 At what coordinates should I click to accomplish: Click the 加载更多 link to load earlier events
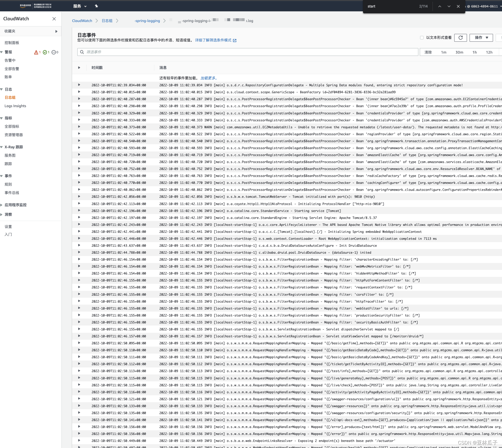coord(208,78)
